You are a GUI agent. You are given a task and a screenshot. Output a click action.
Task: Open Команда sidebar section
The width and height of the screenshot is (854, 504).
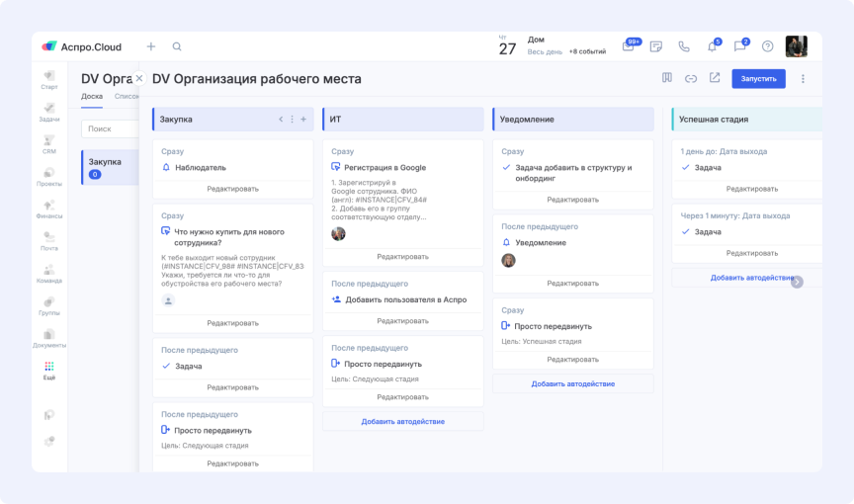pyautogui.click(x=49, y=274)
